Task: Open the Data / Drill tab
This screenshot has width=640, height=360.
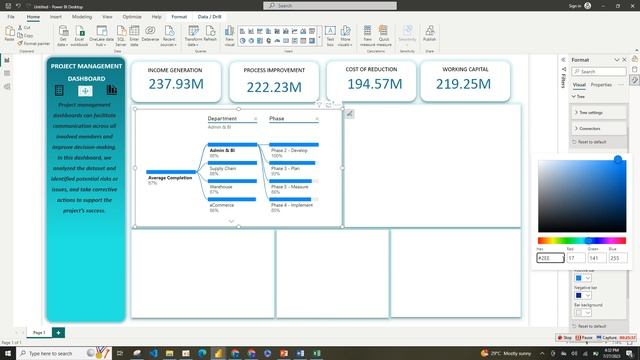Action: click(209, 17)
